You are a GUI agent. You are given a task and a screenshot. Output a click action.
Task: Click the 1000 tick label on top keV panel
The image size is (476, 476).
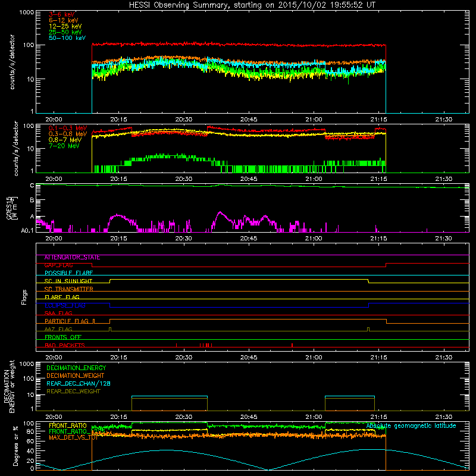point(27,12)
